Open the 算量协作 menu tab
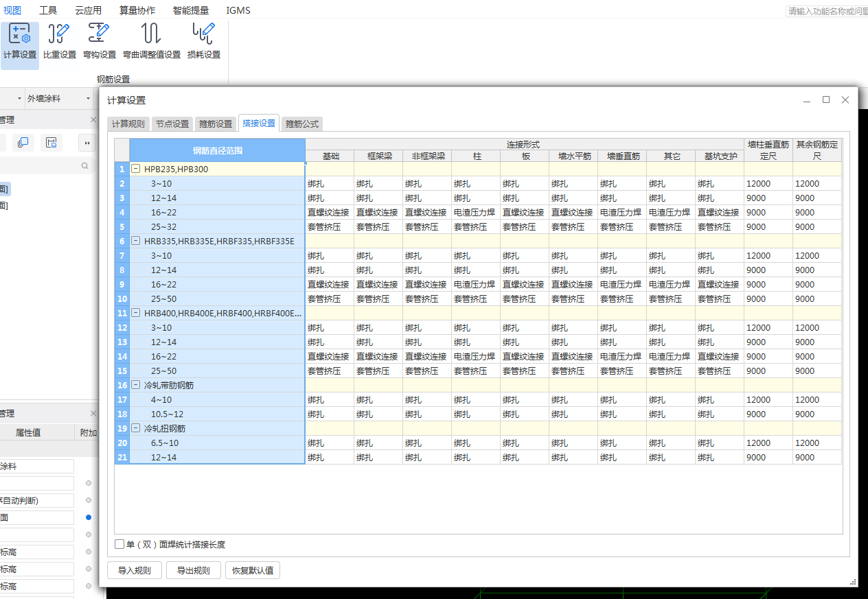The height and width of the screenshot is (599, 868). [137, 10]
